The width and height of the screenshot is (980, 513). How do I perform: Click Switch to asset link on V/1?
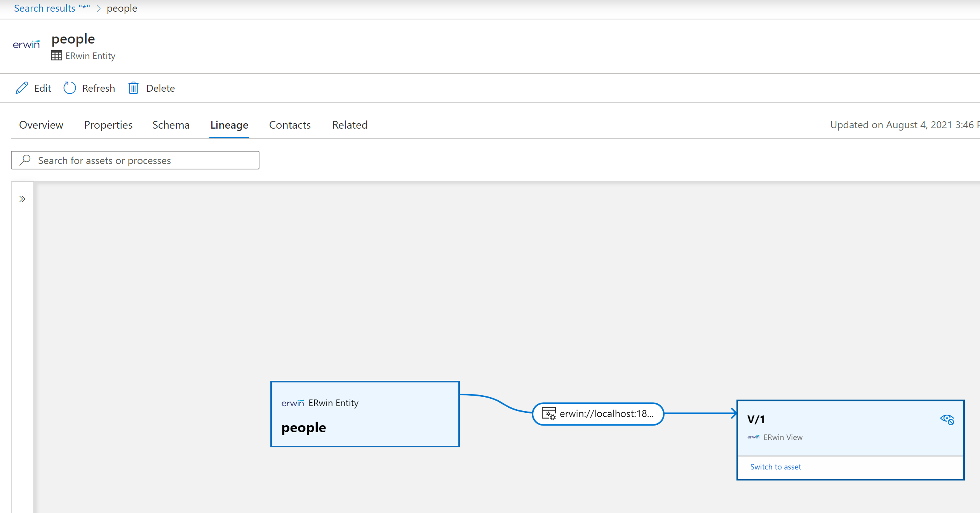click(775, 466)
